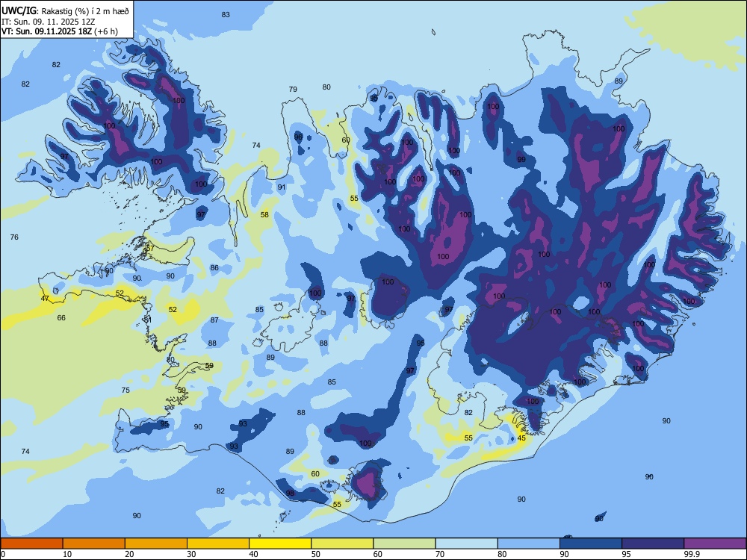Click the '86' humidity value on the map

[215, 267]
